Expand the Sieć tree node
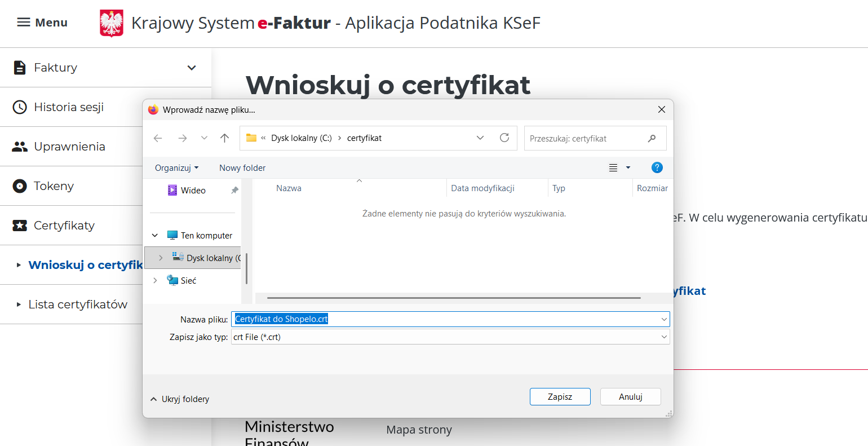Screen dimensions: 868x446 coord(156,280)
